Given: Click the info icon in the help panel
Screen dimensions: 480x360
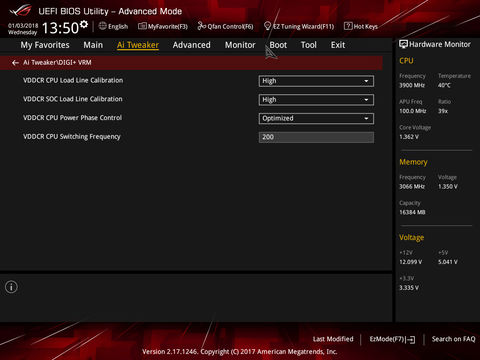Looking at the screenshot, I should coord(11,287).
